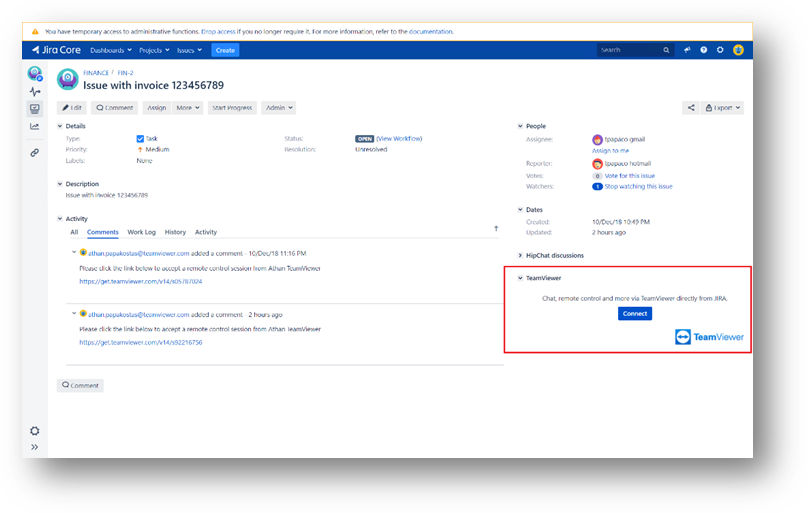Collapse the Activity section
The width and height of the screenshot is (808, 513).
click(x=60, y=219)
